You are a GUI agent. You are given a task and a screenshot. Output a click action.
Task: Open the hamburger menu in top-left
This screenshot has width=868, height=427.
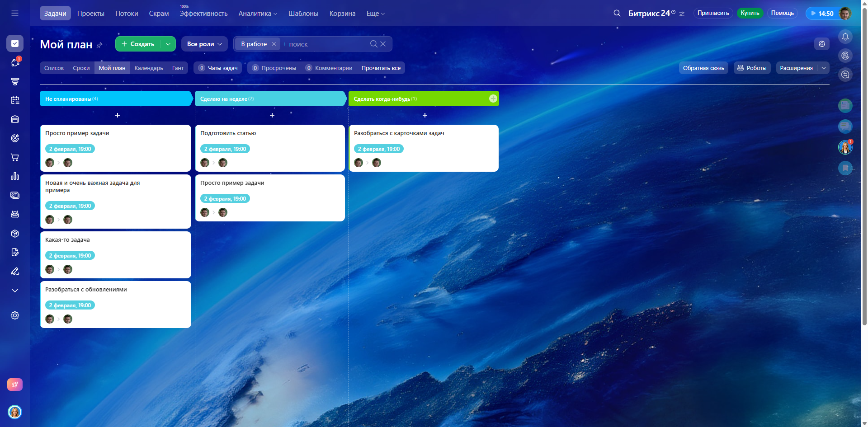pyautogui.click(x=15, y=13)
